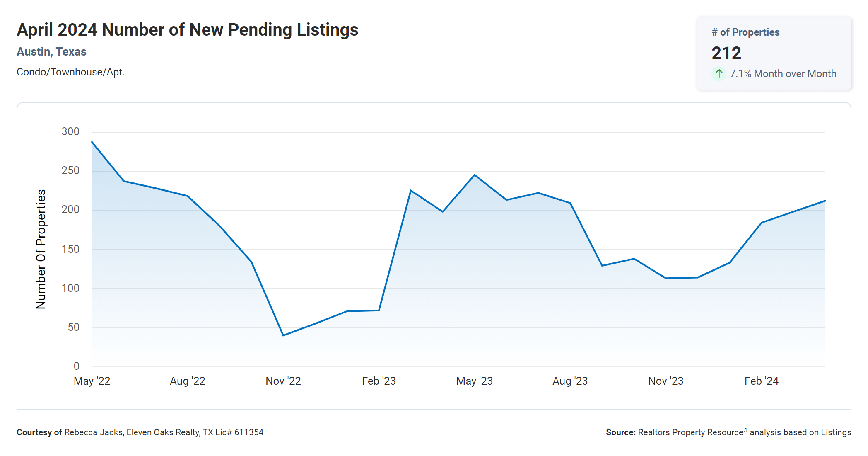
Task: Click the '300' y-axis tick label
Action: pyautogui.click(x=70, y=132)
